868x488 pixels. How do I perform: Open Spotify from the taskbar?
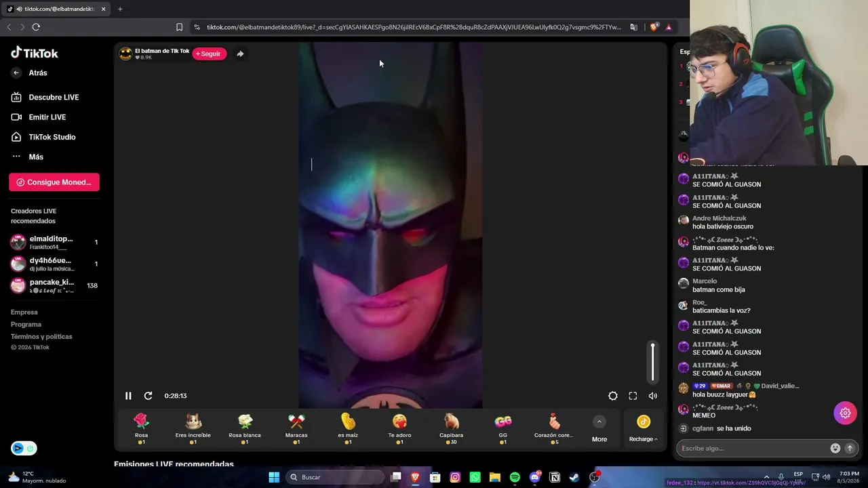point(515,477)
